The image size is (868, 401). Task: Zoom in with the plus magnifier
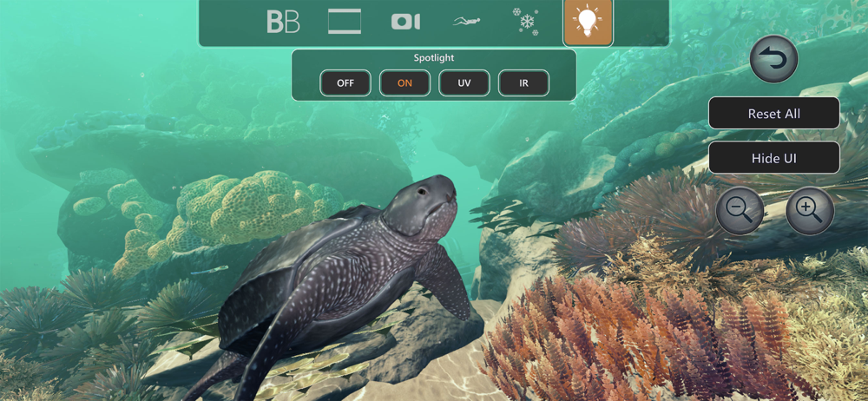tap(810, 210)
